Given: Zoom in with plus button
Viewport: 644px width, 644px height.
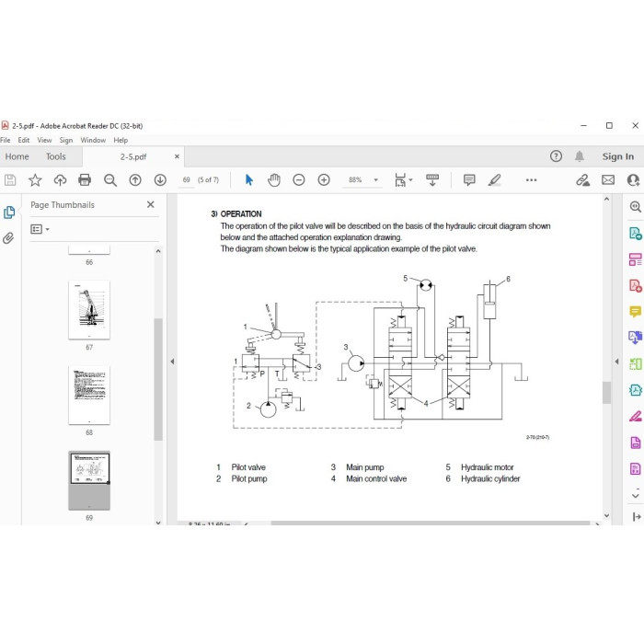Looking at the screenshot, I should [324, 180].
